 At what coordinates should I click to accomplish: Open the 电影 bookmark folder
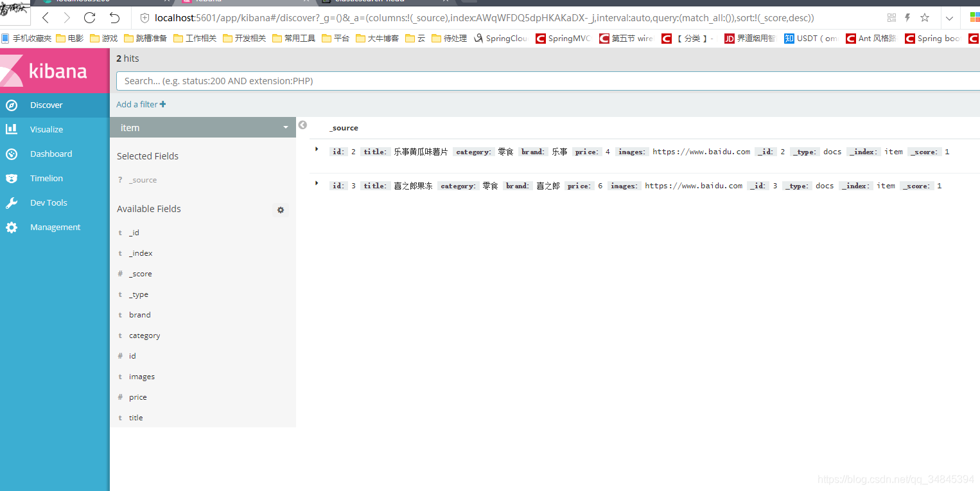pyautogui.click(x=70, y=39)
